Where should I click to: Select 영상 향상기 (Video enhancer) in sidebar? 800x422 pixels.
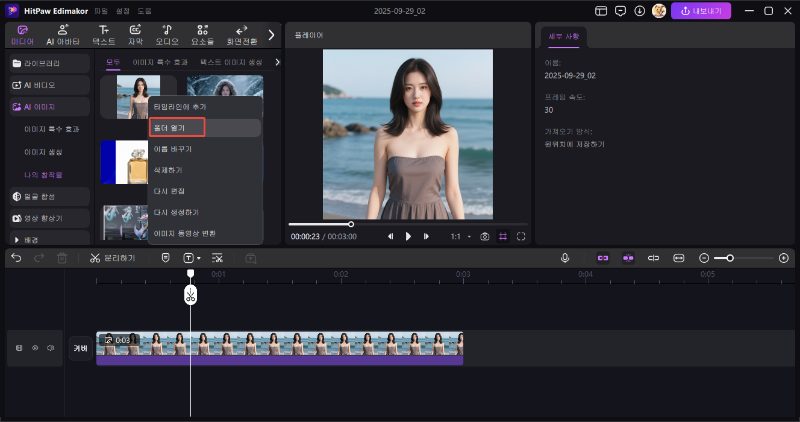(49, 218)
